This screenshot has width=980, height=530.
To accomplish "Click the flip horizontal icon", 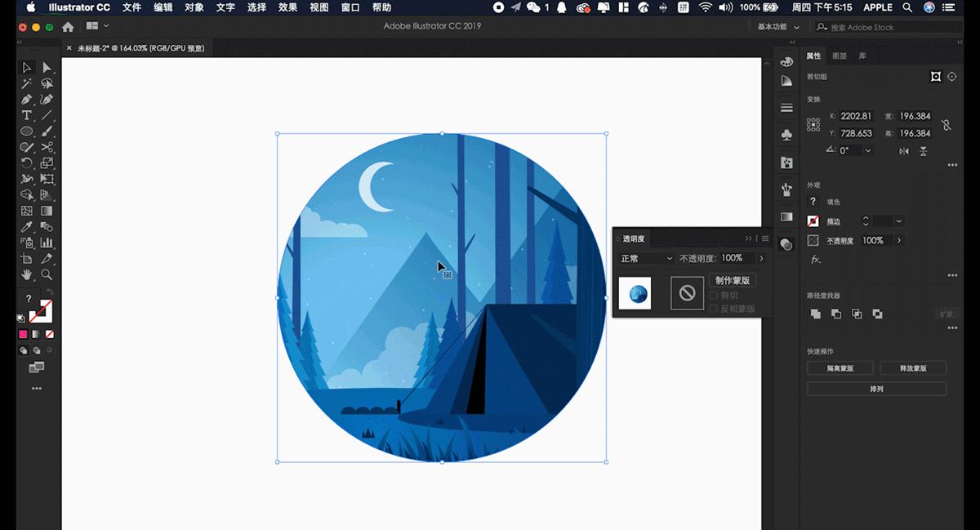I will (x=904, y=151).
